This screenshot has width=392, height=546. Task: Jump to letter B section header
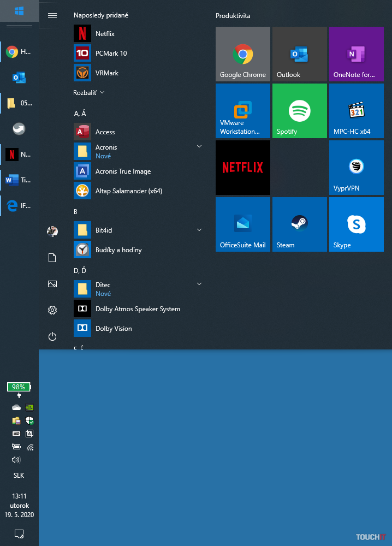point(76,211)
